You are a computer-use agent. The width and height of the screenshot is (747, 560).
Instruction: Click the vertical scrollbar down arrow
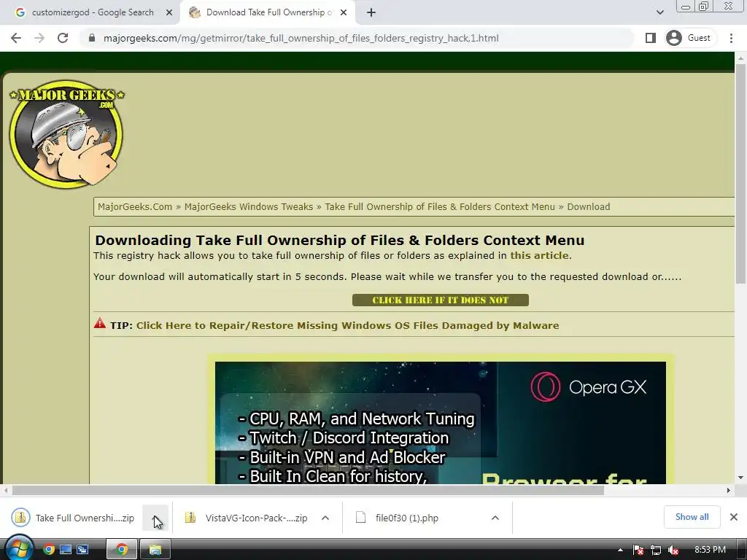(x=740, y=478)
